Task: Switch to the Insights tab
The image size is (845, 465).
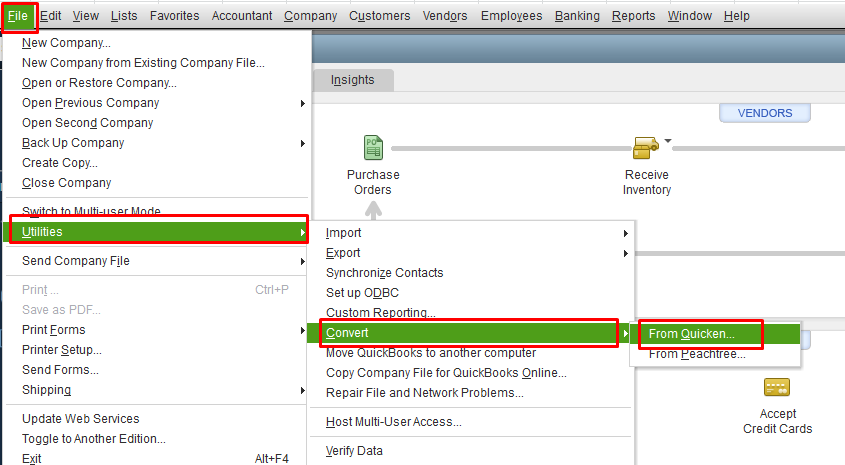Action: pyautogui.click(x=352, y=80)
